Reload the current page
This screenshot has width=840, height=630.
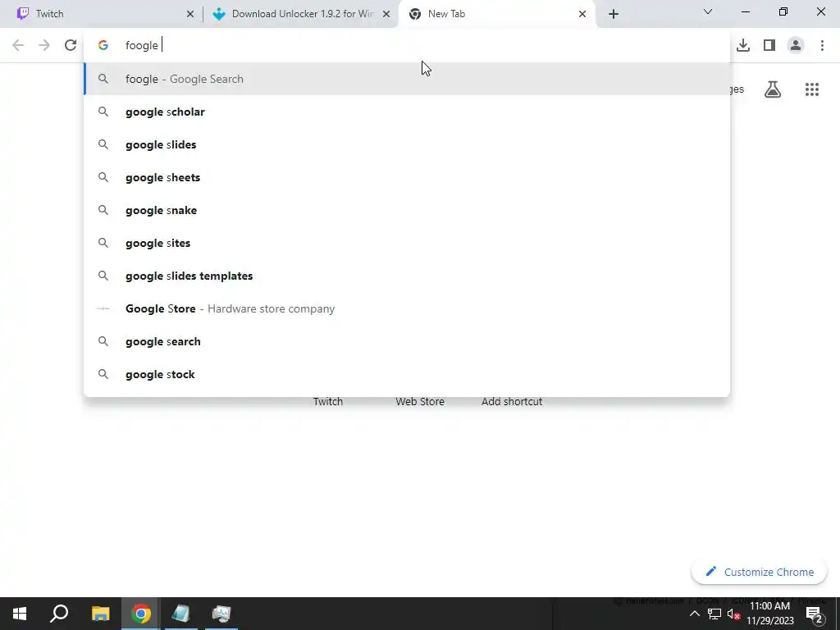pos(71,45)
